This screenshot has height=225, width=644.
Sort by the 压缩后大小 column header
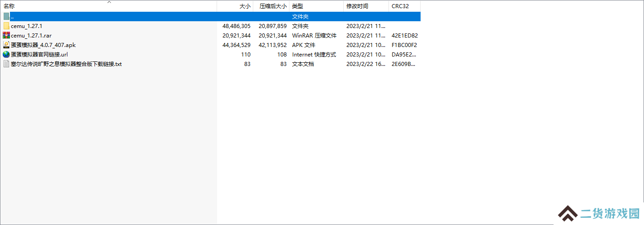click(x=271, y=6)
